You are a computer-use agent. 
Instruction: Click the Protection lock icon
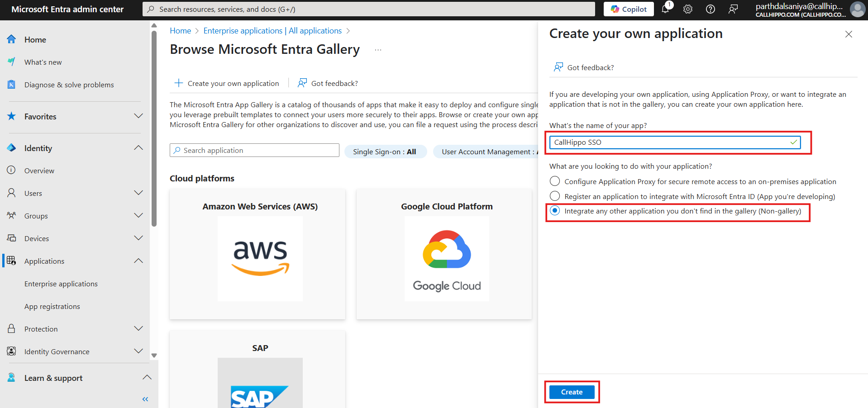pyautogui.click(x=11, y=329)
